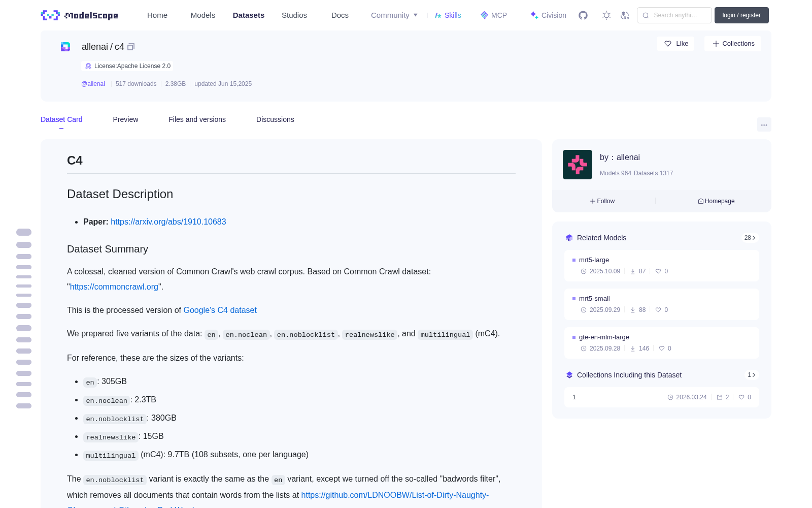Click the Civision sparkle icon
This screenshot has width=812, height=508.
534,15
